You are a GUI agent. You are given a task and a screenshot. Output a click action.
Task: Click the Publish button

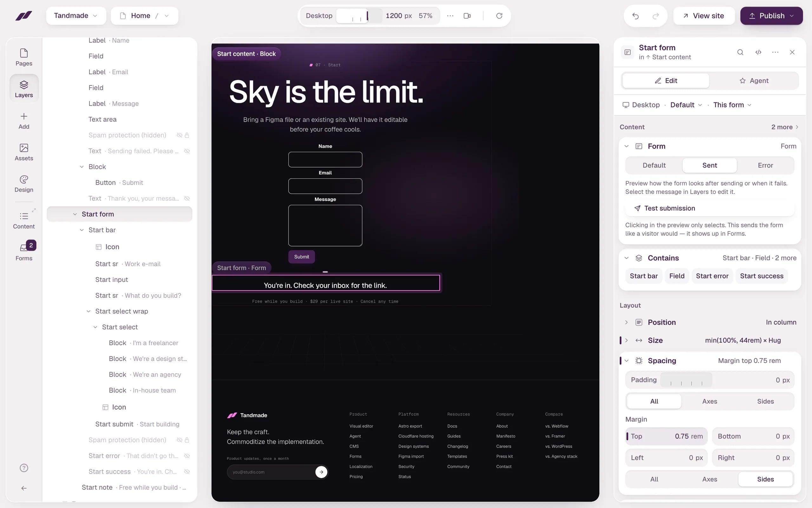pos(771,16)
